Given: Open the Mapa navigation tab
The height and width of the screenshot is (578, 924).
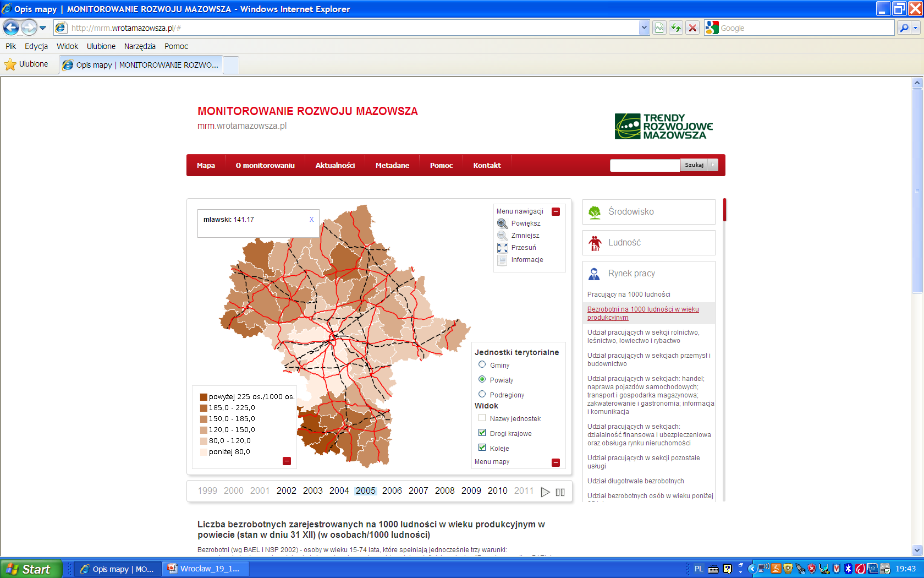Looking at the screenshot, I should pyautogui.click(x=206, y=165).
